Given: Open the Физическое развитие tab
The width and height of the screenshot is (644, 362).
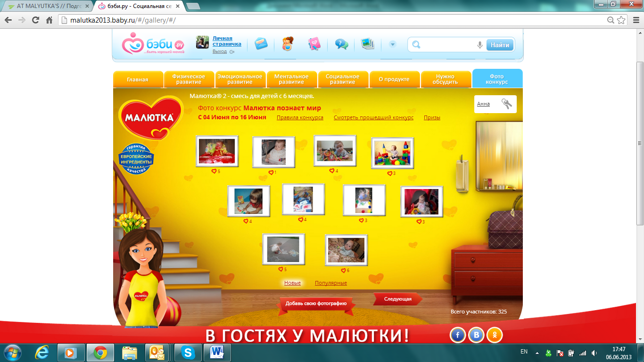Looking at the screenshot, I should (x=189, y=79).
